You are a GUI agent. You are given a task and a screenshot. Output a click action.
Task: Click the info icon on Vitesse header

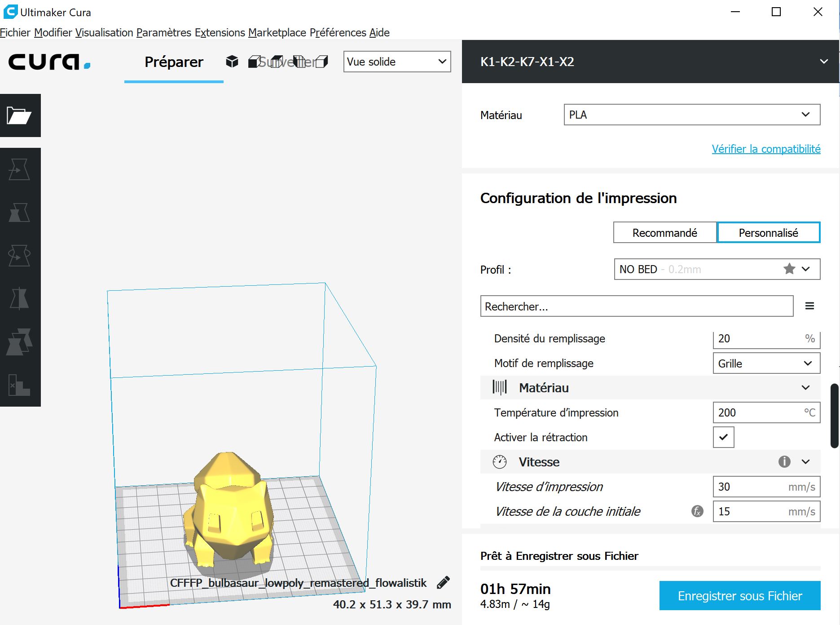(784, 461)
